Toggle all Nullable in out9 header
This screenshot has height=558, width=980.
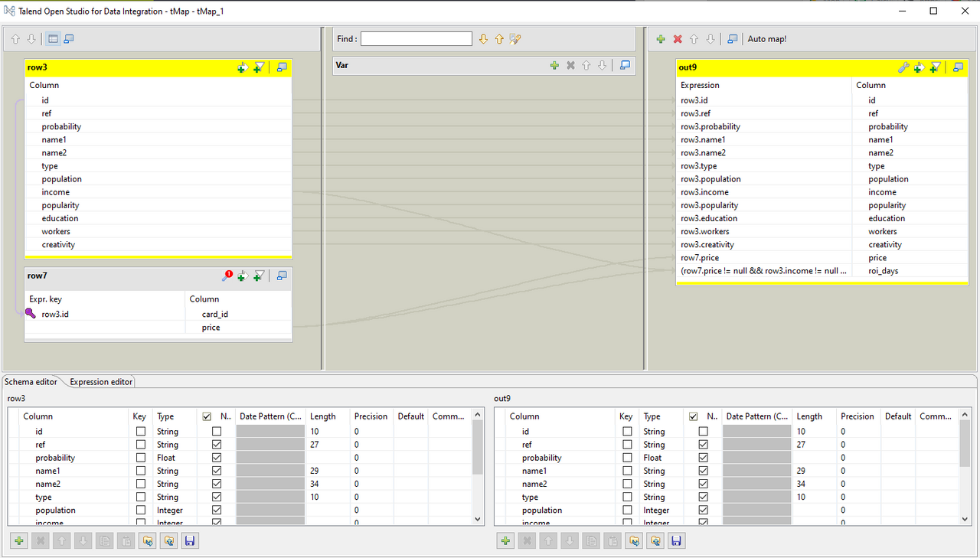[x=694, y=417]
